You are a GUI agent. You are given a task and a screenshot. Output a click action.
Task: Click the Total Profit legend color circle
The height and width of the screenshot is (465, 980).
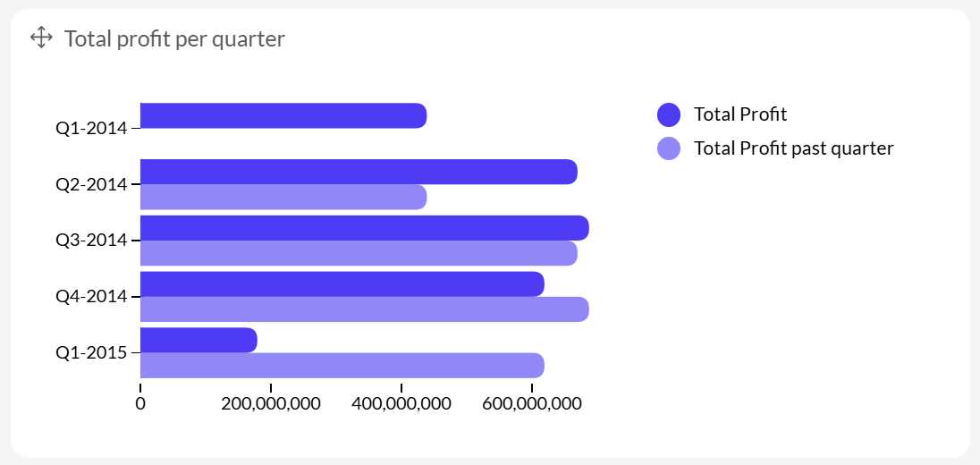coord(669,114)
